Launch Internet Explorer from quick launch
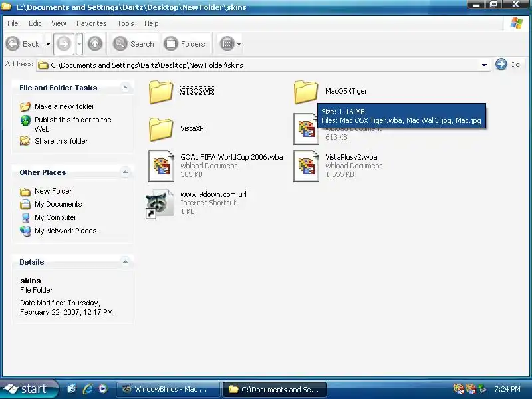 (88, 389)
